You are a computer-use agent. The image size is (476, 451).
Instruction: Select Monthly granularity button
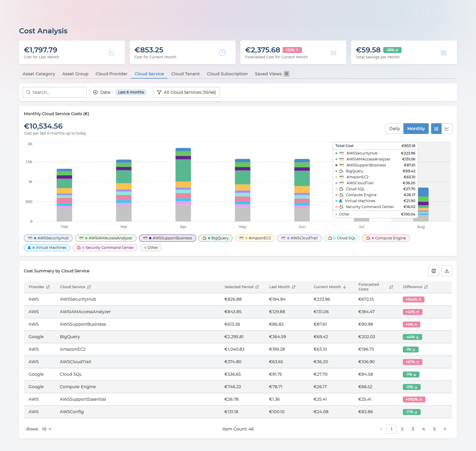(x=416, y=129)
